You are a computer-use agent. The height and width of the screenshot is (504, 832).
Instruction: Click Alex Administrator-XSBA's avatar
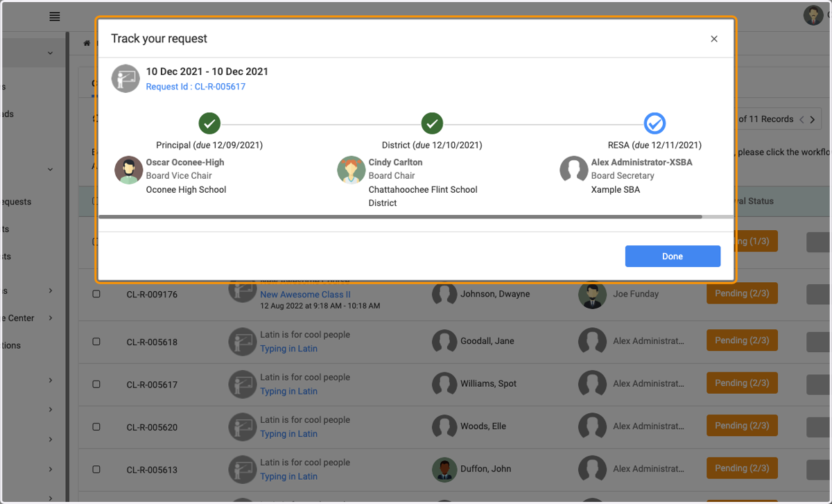pyautogui.click(x=573, y=170)
